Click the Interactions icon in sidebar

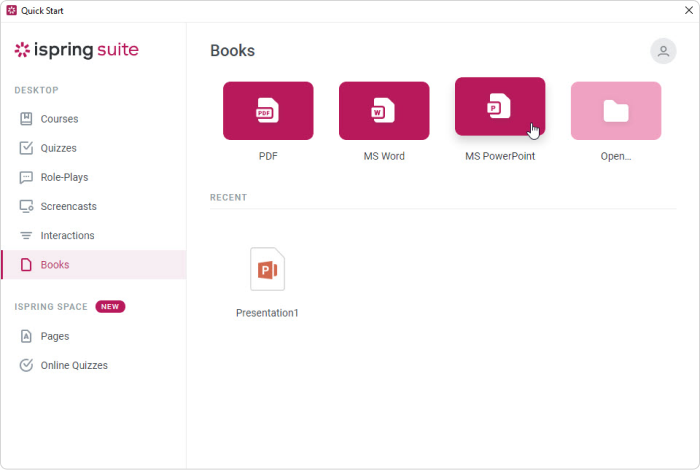coord(27,236)
